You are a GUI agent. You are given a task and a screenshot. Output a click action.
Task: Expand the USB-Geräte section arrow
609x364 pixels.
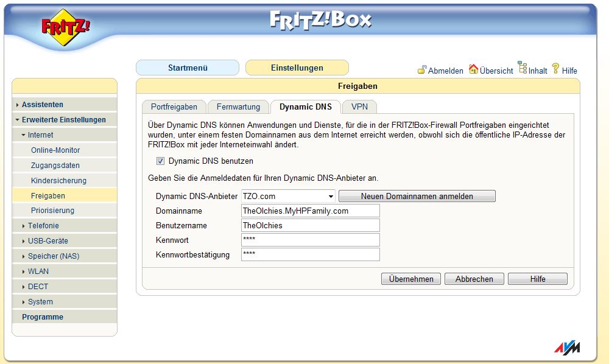(24, 241)
